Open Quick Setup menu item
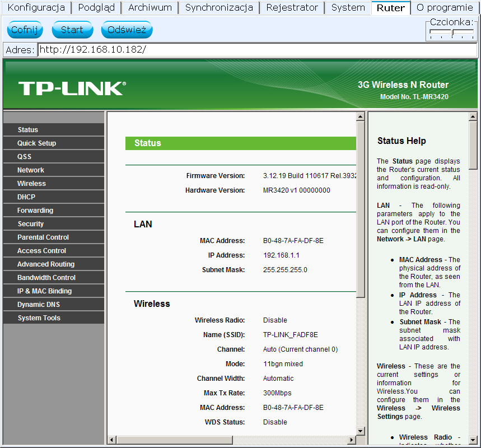Screen dimensions: 481x448 tap(54, 143)
